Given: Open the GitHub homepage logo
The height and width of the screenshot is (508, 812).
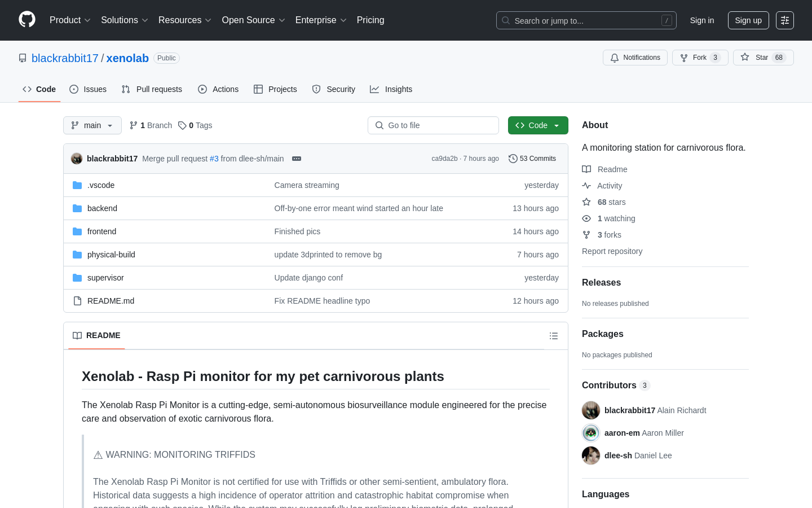Looking at the screenshot, I should click(x=27, y=20).
